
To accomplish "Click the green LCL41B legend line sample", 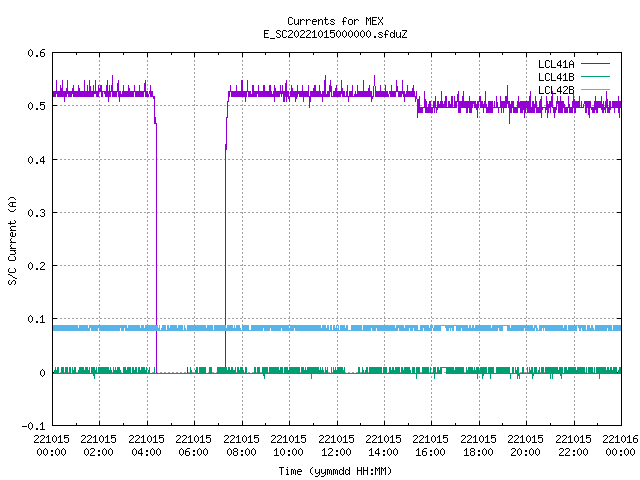I will [595, 76].
